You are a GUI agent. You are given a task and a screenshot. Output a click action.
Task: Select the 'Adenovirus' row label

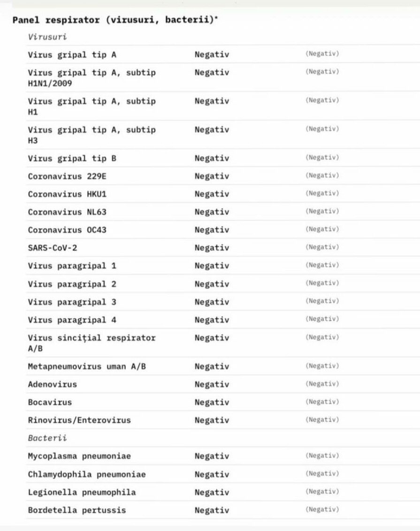(x=52, y=385)
